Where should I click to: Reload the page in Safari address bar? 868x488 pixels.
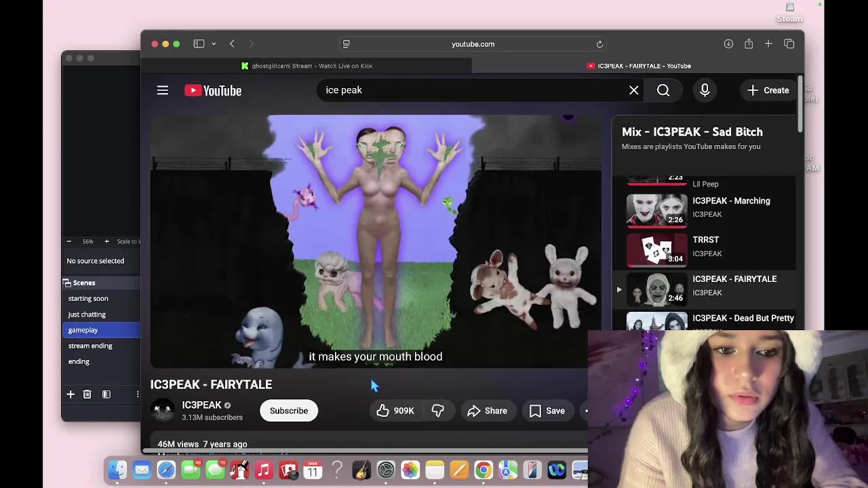(x=599, y=44)
